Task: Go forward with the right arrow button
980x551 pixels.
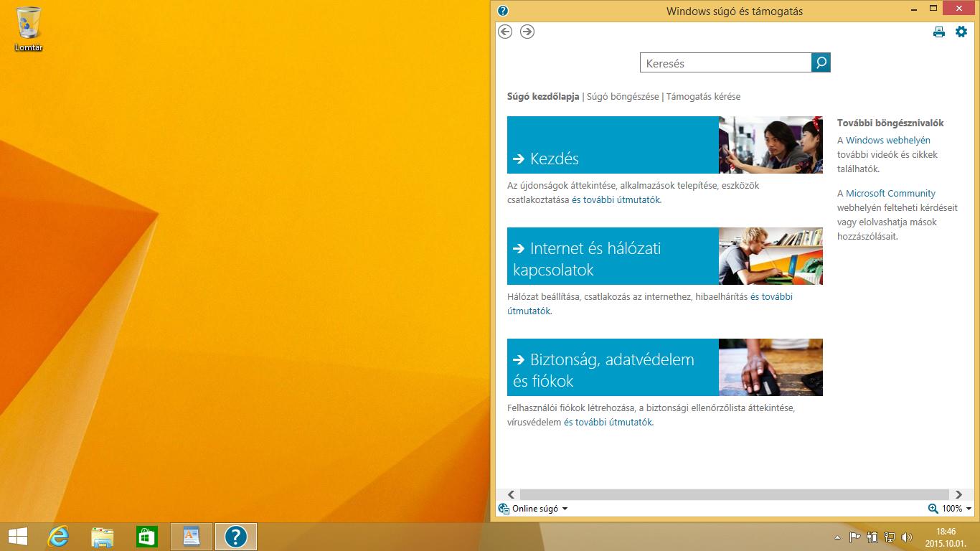Action: [x=527, y=32]
